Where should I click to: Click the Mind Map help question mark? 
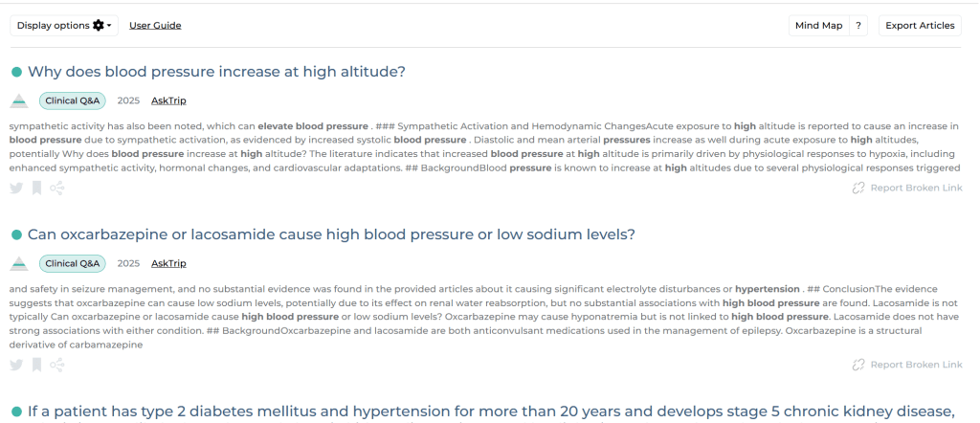tap(859, 26)
